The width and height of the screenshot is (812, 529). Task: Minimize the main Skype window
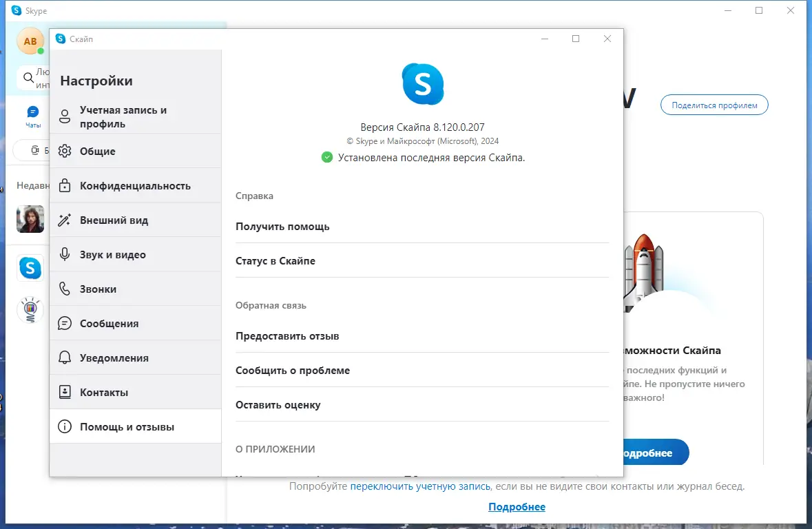728,10
